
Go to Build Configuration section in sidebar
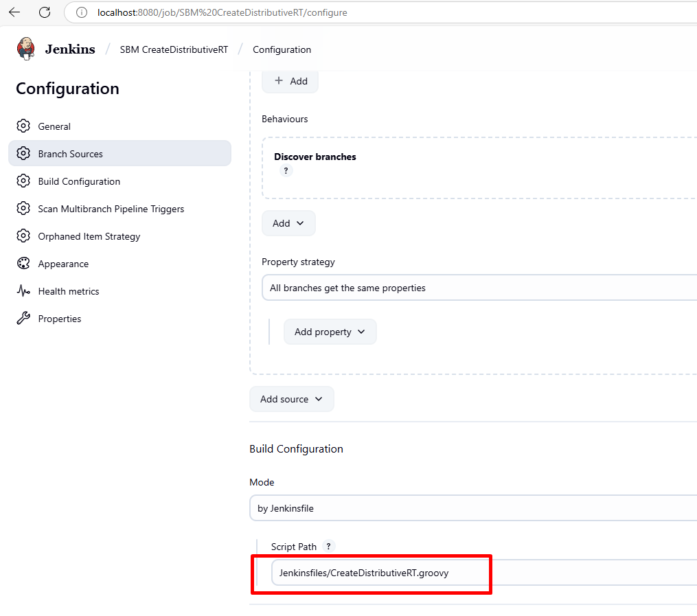click(79, 181)
